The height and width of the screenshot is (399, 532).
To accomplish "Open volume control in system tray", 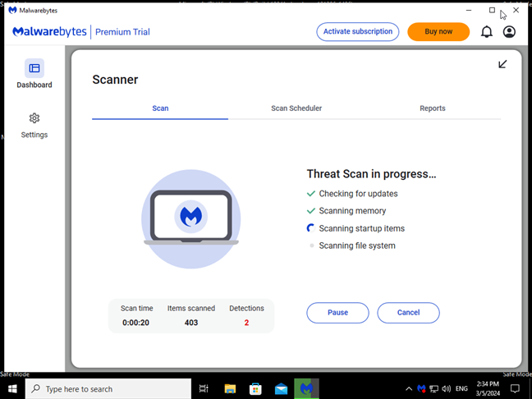I will pyautogui.click(x=447, y=389).
